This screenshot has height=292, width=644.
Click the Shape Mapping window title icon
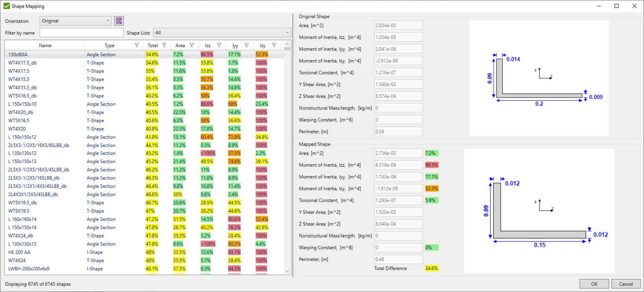tap(7, 6)
